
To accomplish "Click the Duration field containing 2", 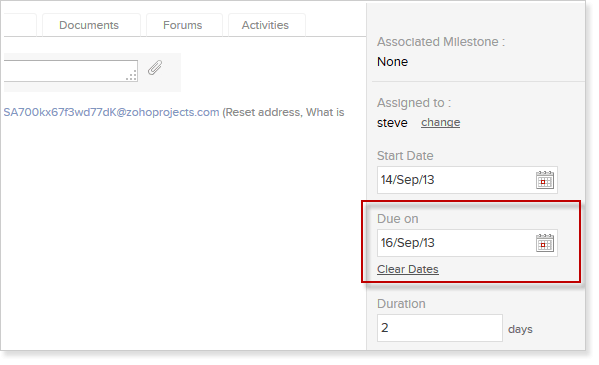I will click(x=439, y=328).
